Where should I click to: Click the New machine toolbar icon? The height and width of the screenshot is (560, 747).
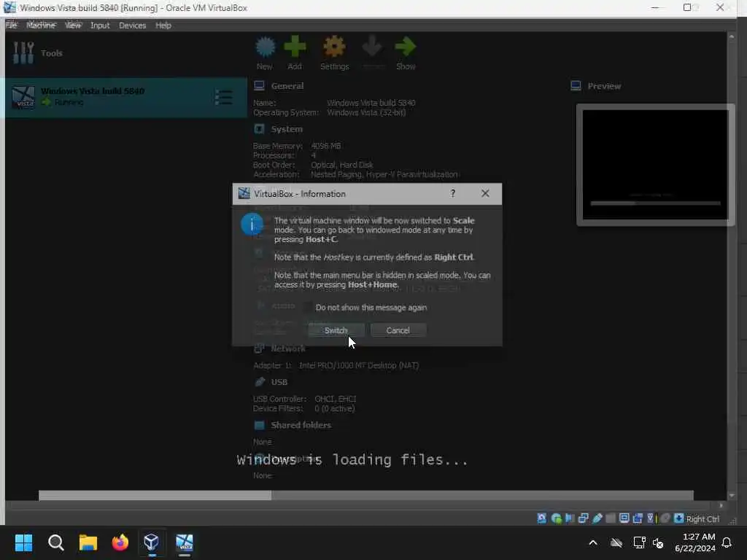pyautogui.click(x=265, y=47)
